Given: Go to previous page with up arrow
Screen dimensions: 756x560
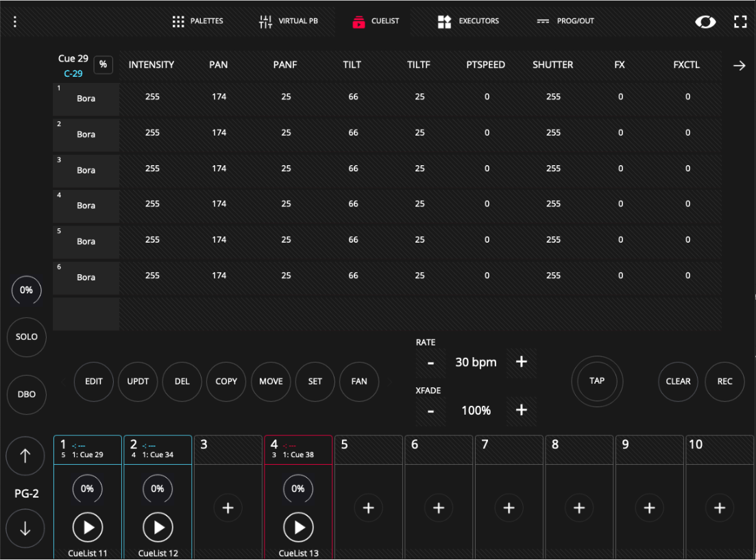Looking at the screenshot, I should pos(25,456).
